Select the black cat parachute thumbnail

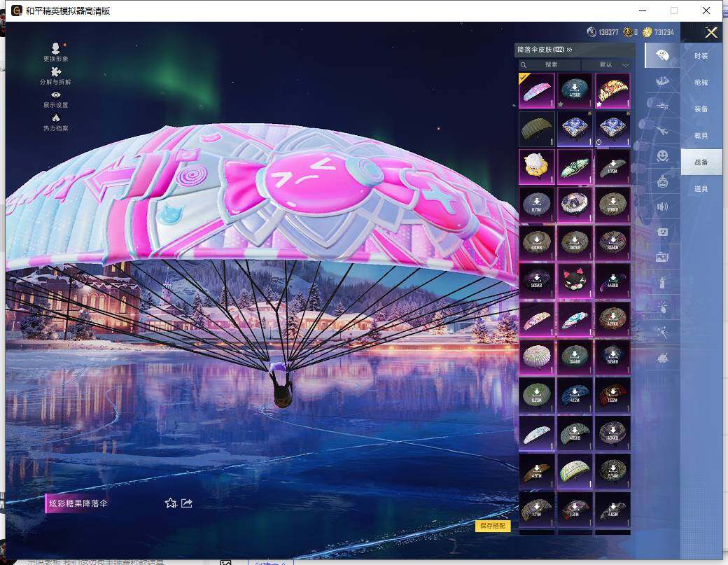coord(575,281)
